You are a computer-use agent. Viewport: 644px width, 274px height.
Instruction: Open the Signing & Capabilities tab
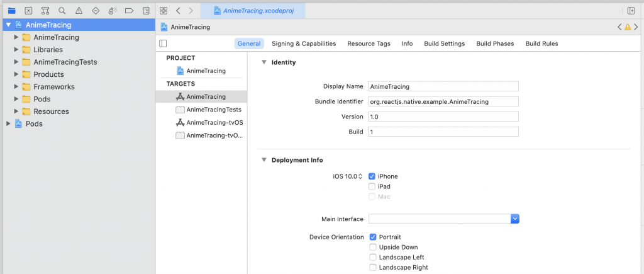click(304, 43)
